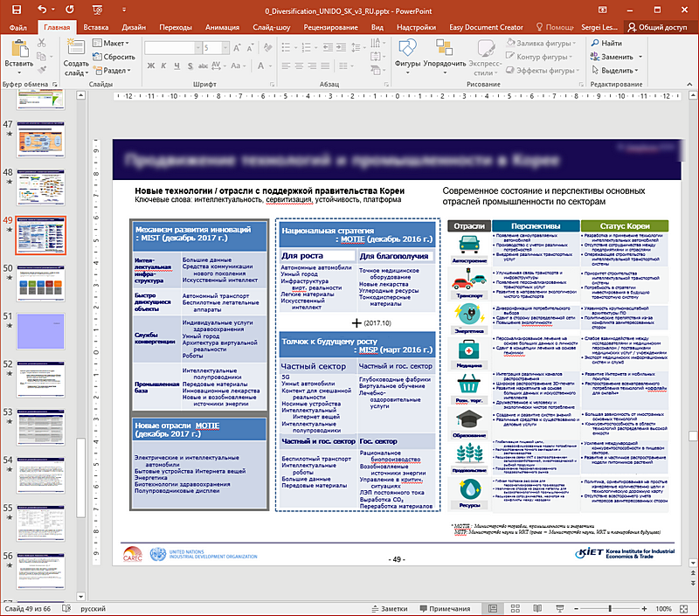Click the zoom slider handle
Image resolution: width=699 pixels, height=616 pixels.
coord(610,609)
